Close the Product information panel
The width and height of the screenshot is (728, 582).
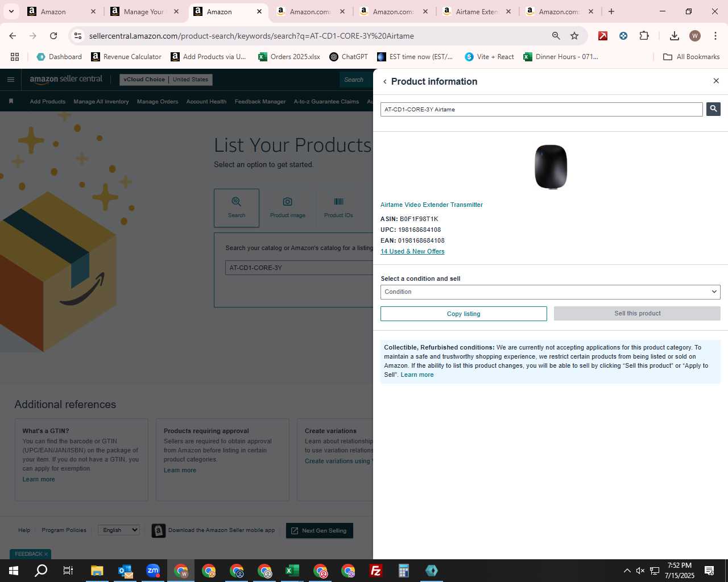[x=716, y=81]
